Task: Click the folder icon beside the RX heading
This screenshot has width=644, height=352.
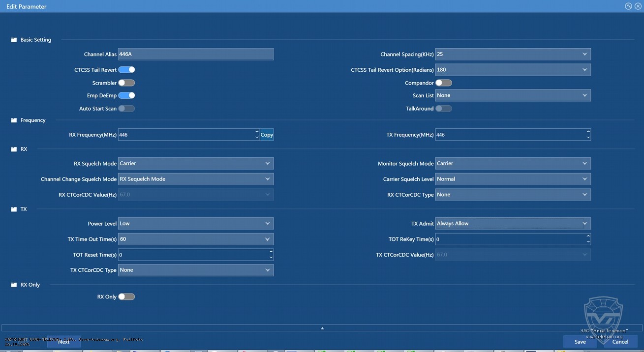Action: click(x=14, y=149)
